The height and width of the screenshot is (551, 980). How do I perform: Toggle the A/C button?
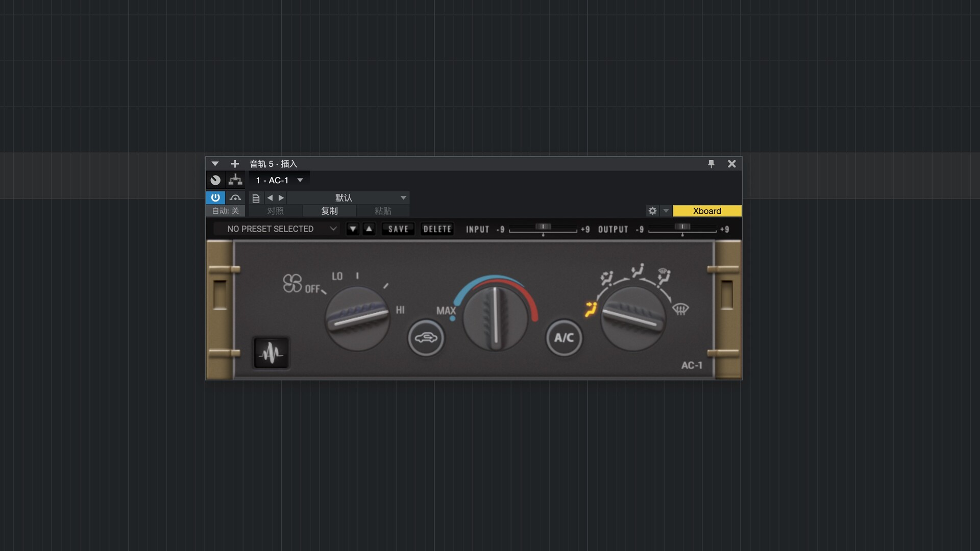point(563,338)
